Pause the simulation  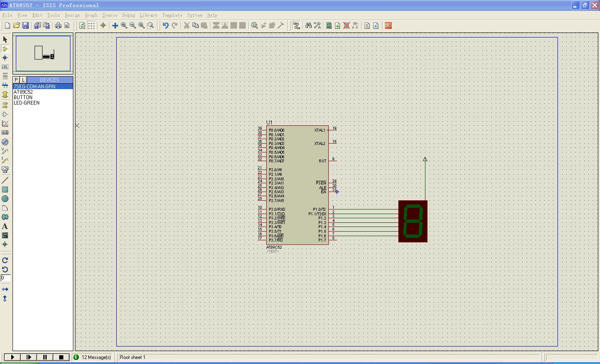point(45,357)
